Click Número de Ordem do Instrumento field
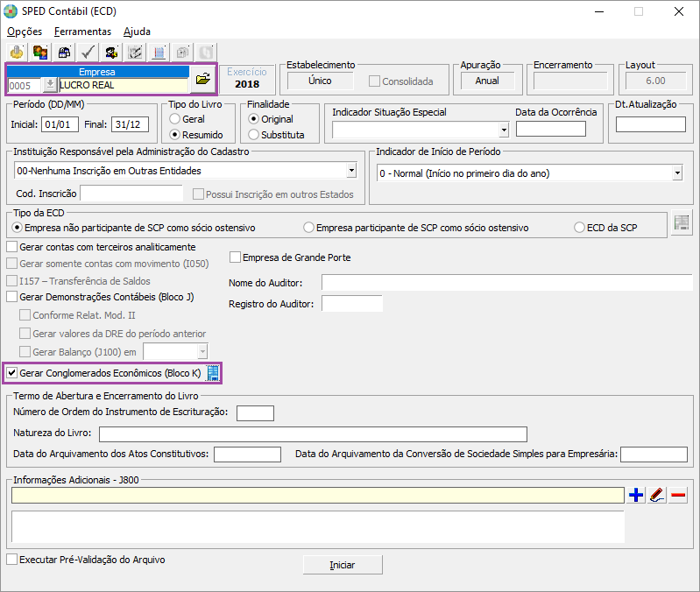The image size is (700, 592). (x=255, y=413)
